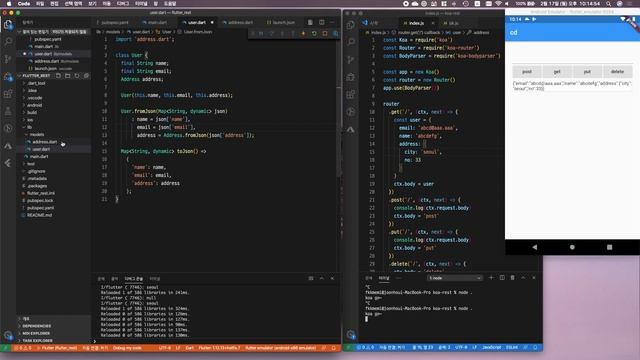
Task: Click split editor icon in left editor
Action: pyautogui.click(x=322, y=22)
